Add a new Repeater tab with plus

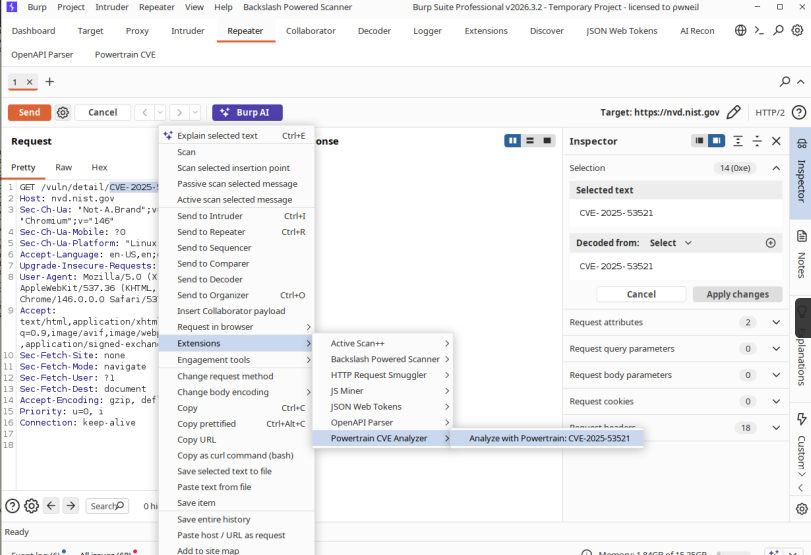click(x=50, y=82)
